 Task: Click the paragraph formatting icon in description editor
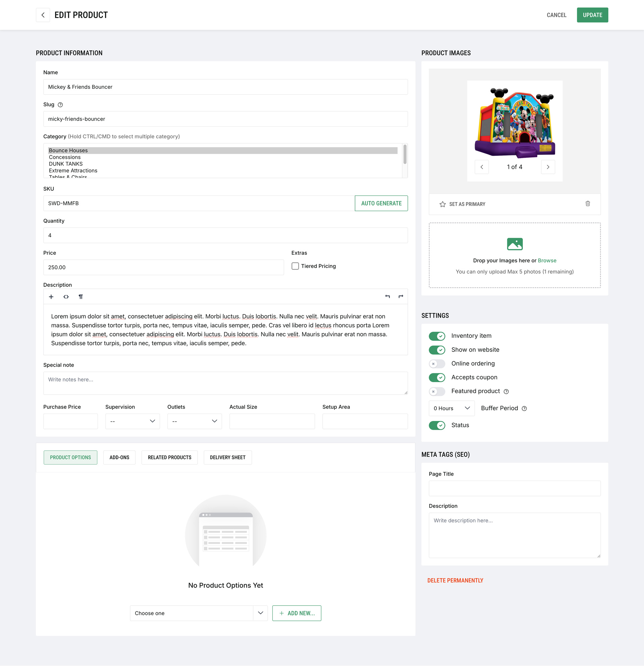point(80,297)
